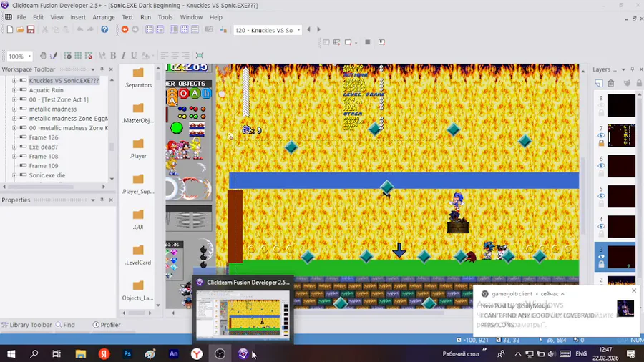644x362 pixels.
Task: Switch to the Find tab
Action: tap(65, 325)
